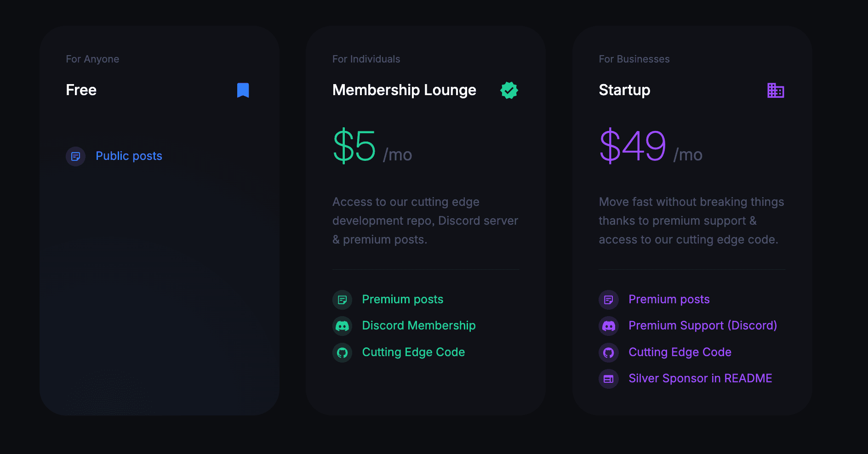
Task: Click the green GitHub icon beside Cutting Edge Code
Action: [342, 352]
